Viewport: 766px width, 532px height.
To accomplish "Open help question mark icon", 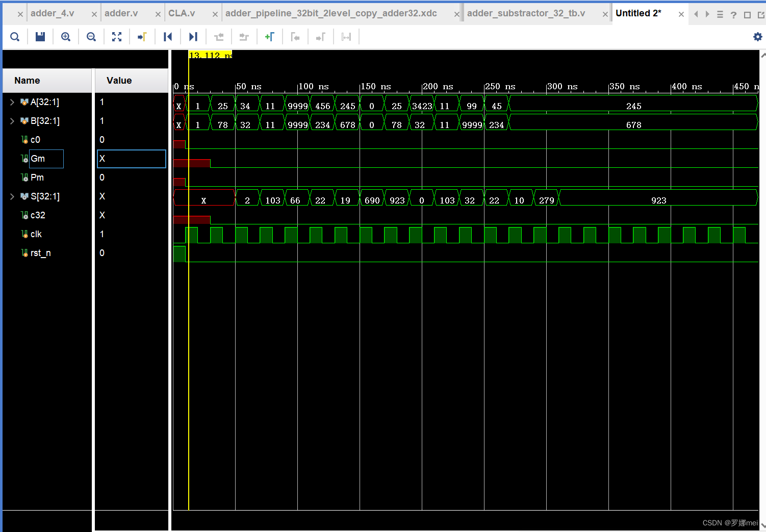I will (733, 15).
